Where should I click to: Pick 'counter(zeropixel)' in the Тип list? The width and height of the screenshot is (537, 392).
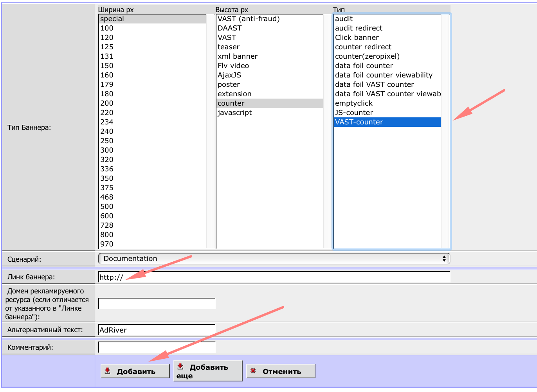[x=387, y=56]
